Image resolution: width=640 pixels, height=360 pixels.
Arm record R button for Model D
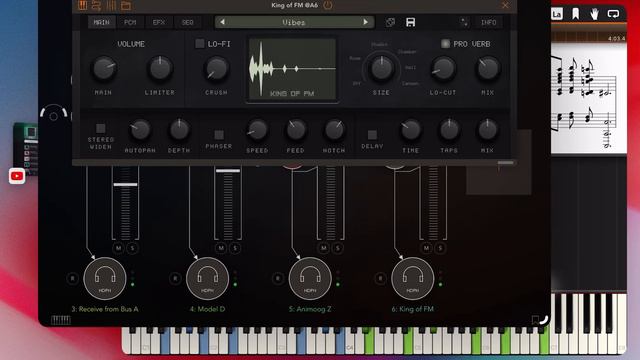pos(175,279)
